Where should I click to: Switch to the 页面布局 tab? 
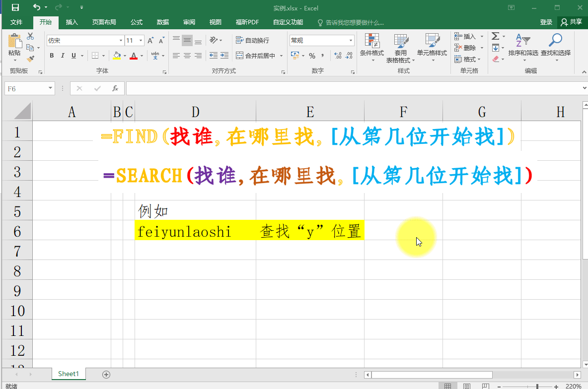(104, 22)
